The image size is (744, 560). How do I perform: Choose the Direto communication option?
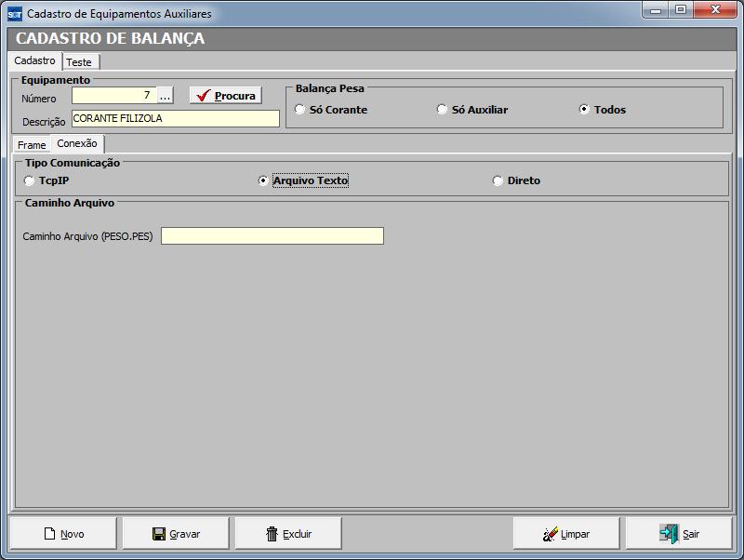pyautogui.click(x=498, y=180)
